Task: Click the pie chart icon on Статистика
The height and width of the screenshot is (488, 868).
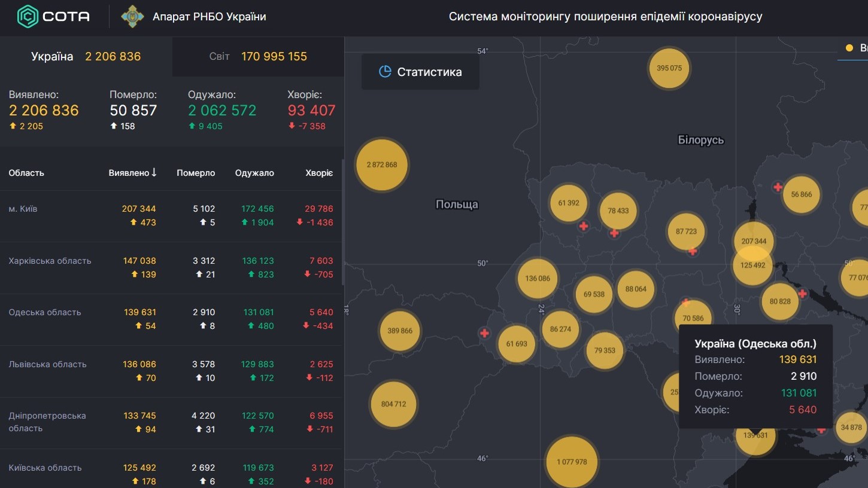Action: [385, 72]
